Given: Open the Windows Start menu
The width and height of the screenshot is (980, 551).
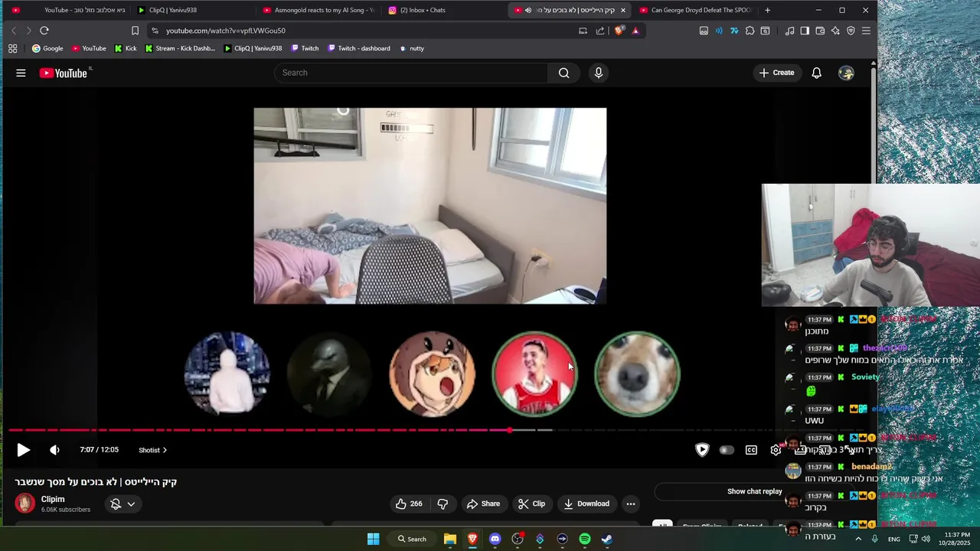Looking at the screenshot, I should point(373,539).
